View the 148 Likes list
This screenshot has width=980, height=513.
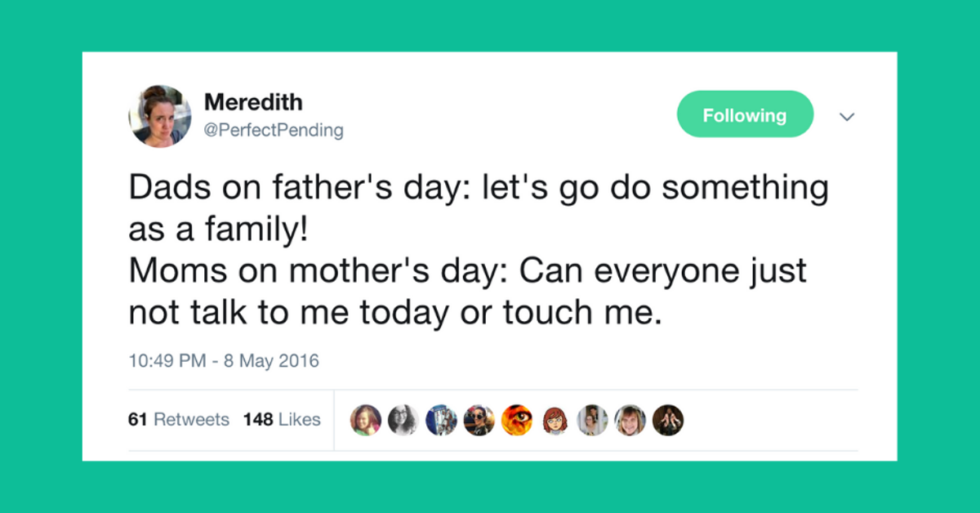pyautogui.click(x=282, y=420)
